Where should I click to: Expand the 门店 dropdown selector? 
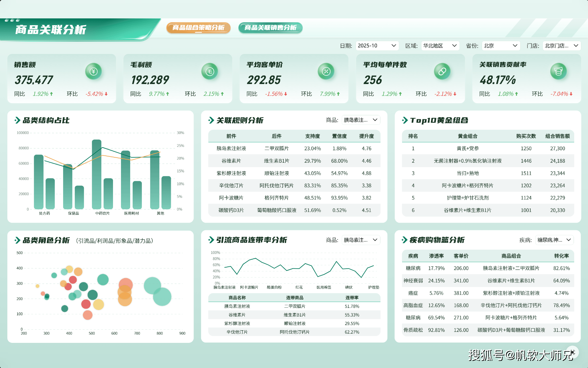(561, 46)
